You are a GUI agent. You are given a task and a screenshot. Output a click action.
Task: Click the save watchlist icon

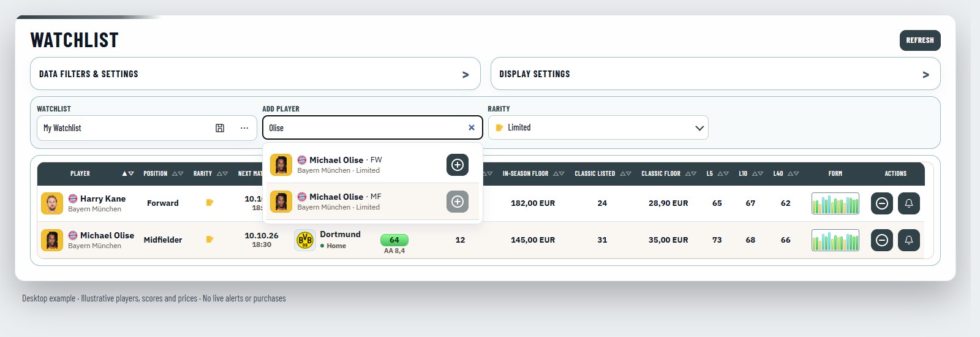tap(220, 128)
